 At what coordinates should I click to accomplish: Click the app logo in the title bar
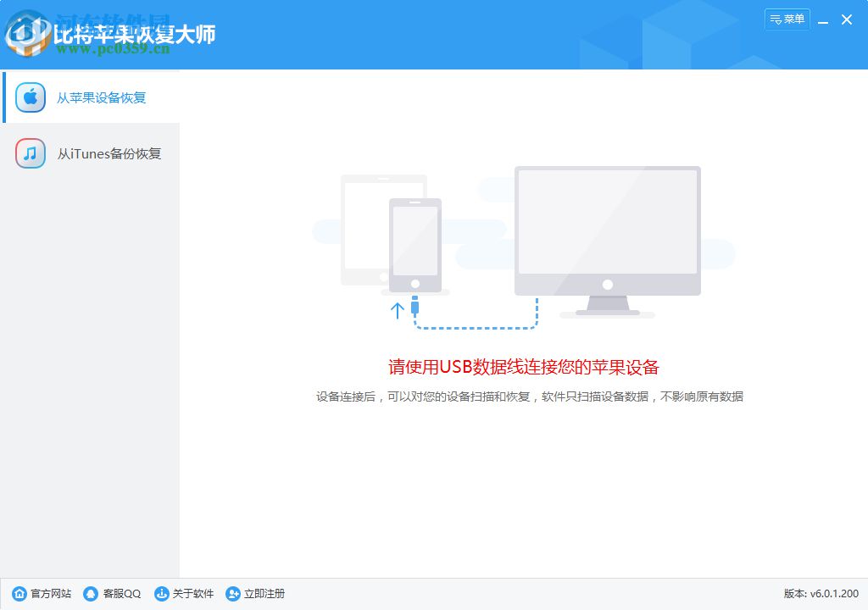[27, 34]
